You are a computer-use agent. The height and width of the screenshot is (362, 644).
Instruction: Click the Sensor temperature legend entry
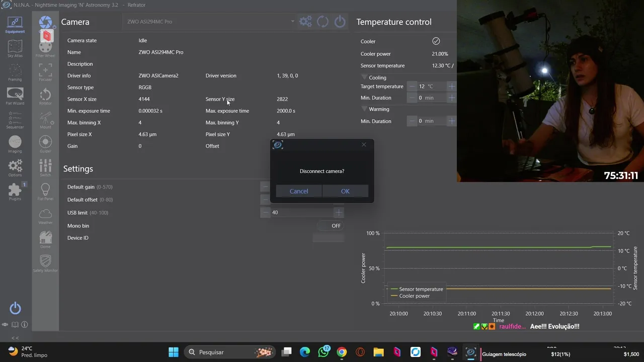point(417,289)
